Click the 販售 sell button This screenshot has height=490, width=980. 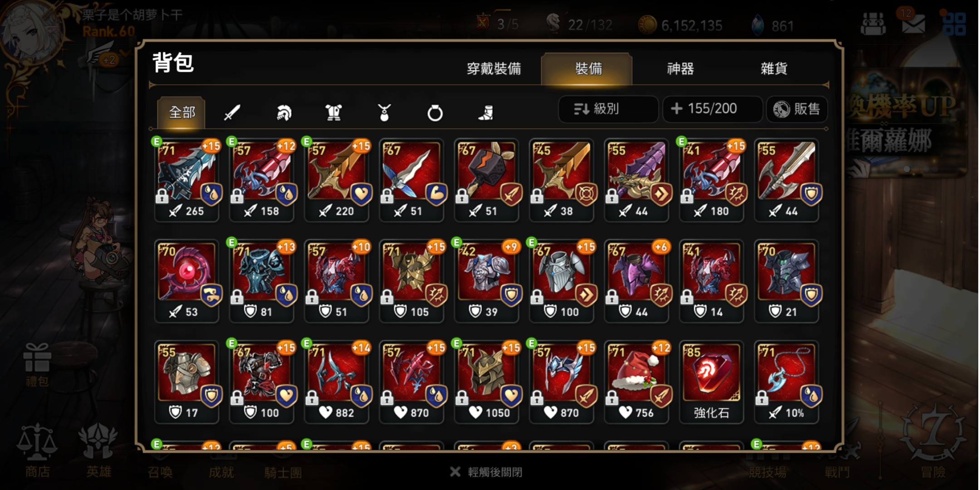click(797, 109)
